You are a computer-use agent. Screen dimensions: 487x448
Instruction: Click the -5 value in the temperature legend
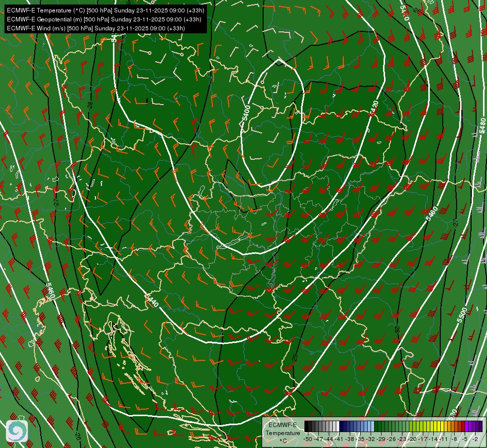click(465, 439)
